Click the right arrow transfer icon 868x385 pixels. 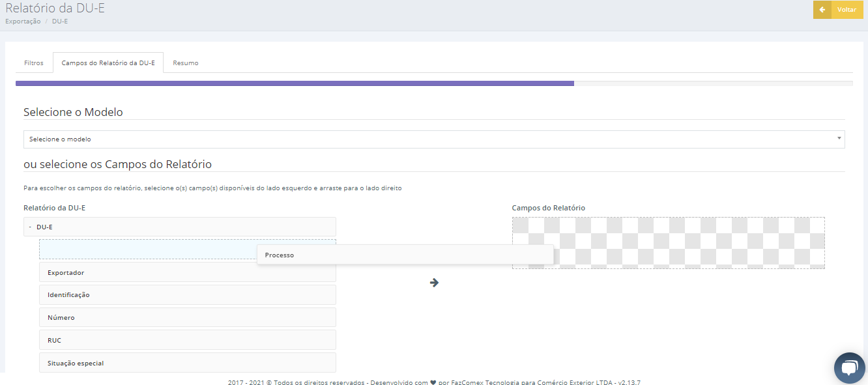(x=434, y=283)
